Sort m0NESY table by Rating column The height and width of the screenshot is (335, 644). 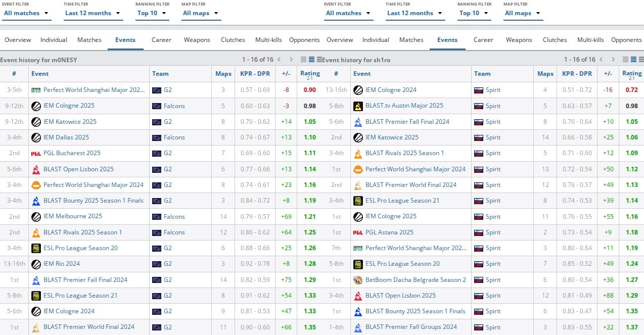click(x=310, y=74)
